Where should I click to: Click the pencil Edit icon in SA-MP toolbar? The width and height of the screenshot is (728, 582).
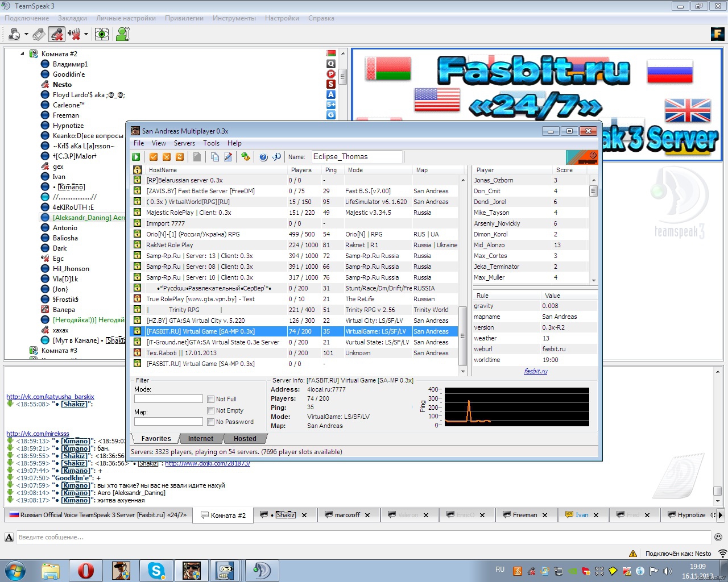[x=228, y=157]
